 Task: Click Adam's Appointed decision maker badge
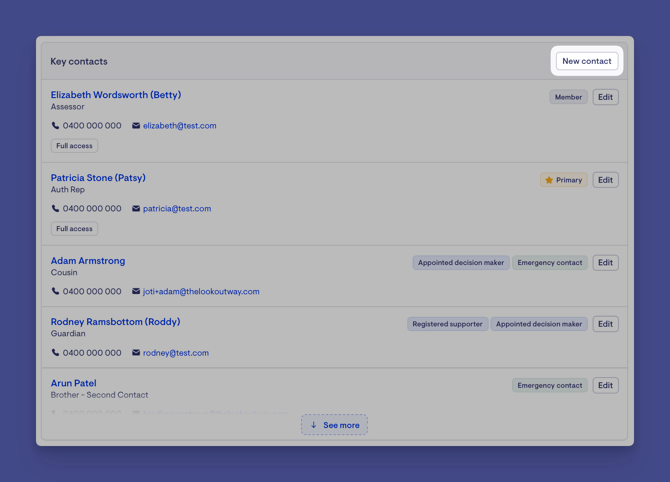(461, 262)
